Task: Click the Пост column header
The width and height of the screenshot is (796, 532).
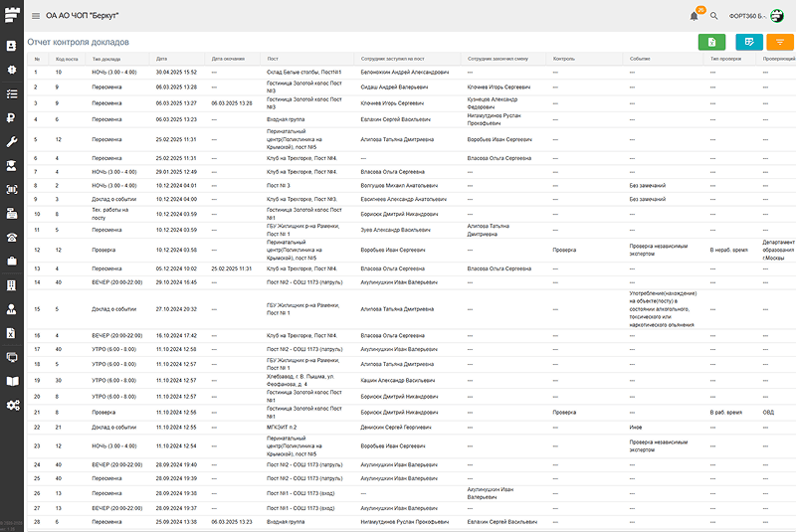Action: point(273,59)
